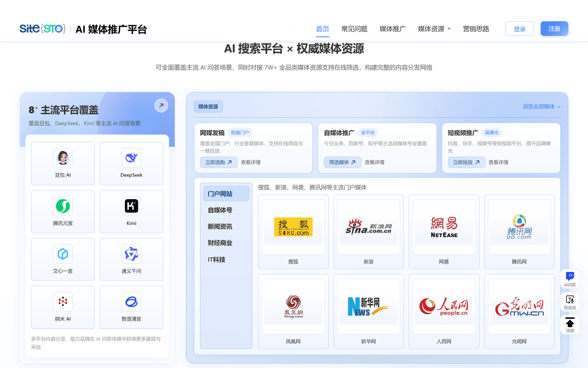Click 立即投放 under 短视频推广
The height and width of the screenshot is (368, 588).
466,162
